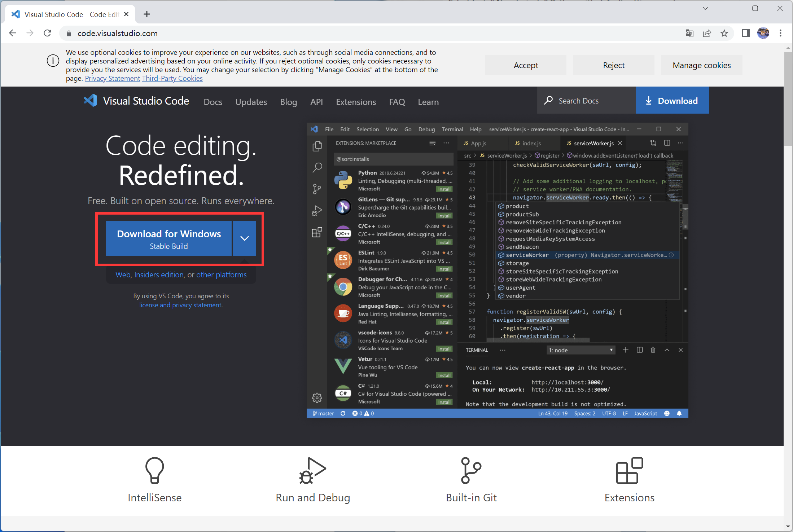This screenshot has width=793, height=532.
Task: Click the page scrollbar down arrow
Action: pyautogui.click(x=788, y=527)
